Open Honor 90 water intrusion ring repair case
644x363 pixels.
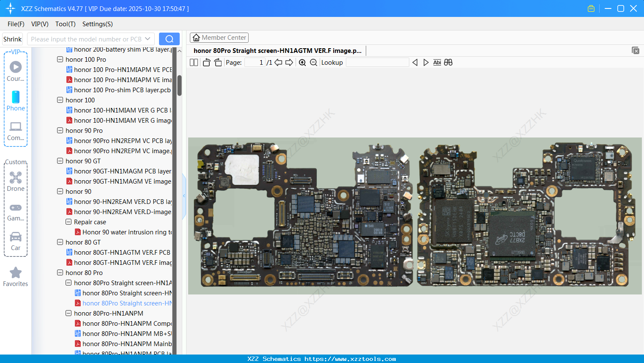(x=123, y=232)
